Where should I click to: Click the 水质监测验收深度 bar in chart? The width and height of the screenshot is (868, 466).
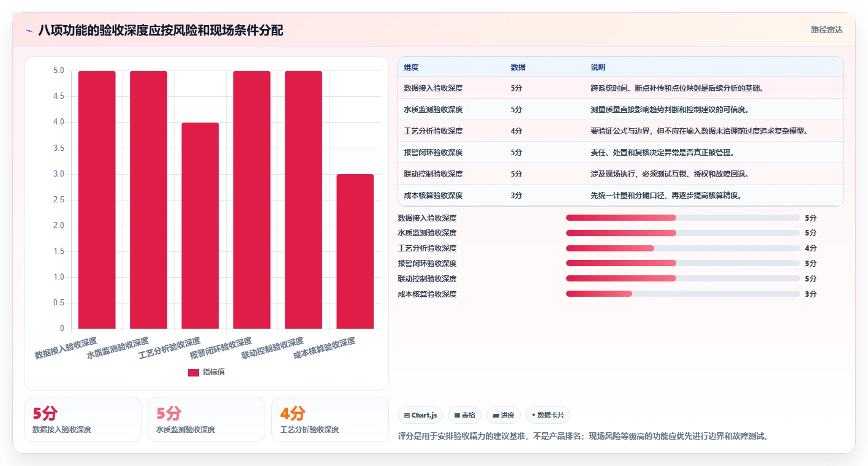pos(148,200)
